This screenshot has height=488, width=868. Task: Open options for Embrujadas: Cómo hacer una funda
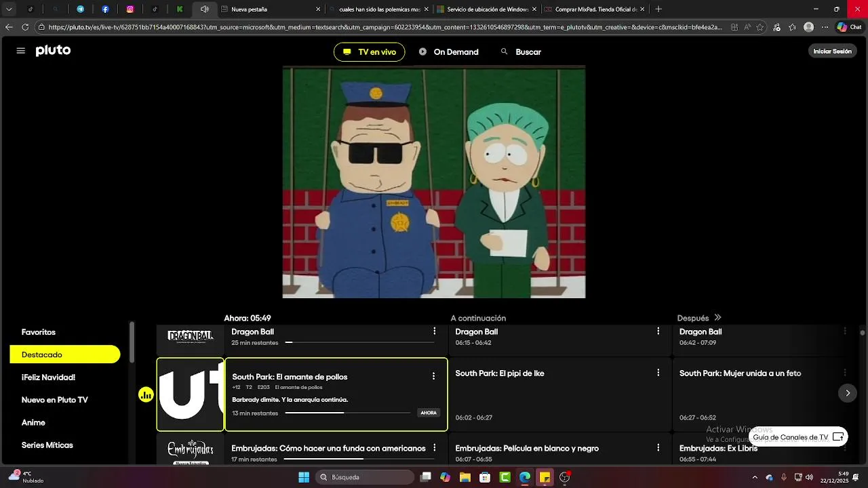pos(435,448)
